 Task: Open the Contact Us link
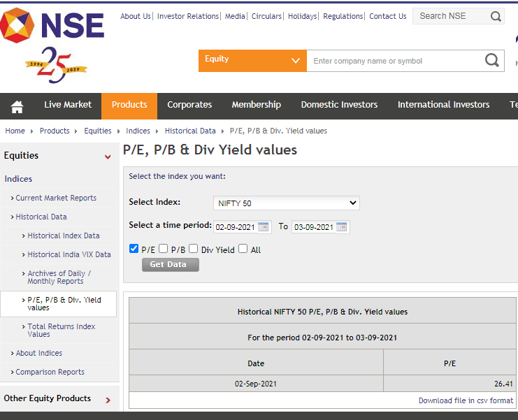tap(388, 16)
